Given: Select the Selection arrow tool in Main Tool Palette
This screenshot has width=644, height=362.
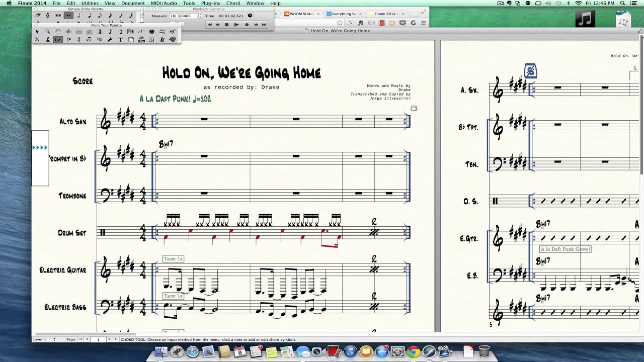Looking at the screenshot, I should (x=37, y=32).
